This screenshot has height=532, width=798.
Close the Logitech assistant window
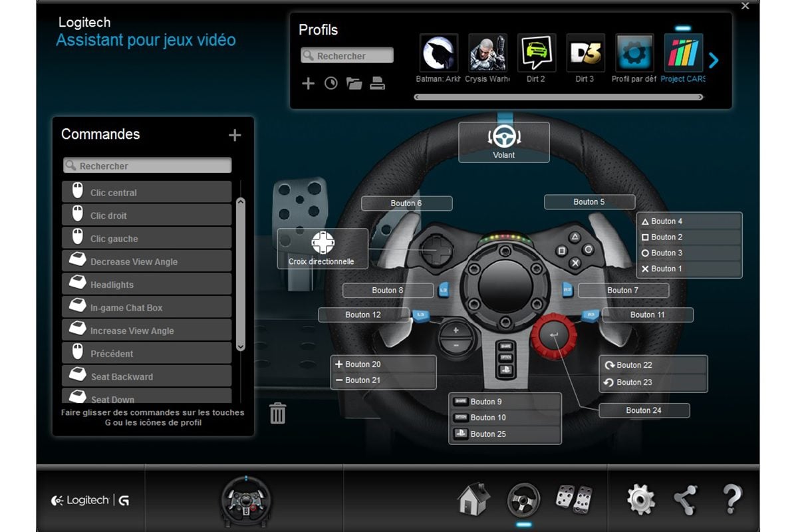745,5
